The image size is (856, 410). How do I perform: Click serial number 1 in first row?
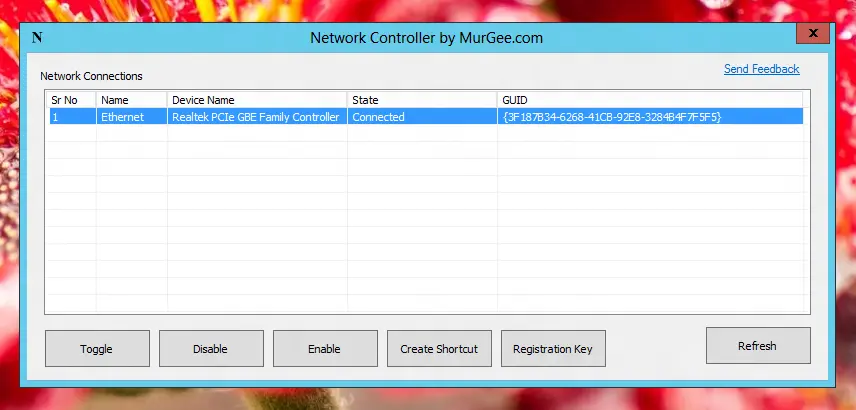(x=73, y=117)
